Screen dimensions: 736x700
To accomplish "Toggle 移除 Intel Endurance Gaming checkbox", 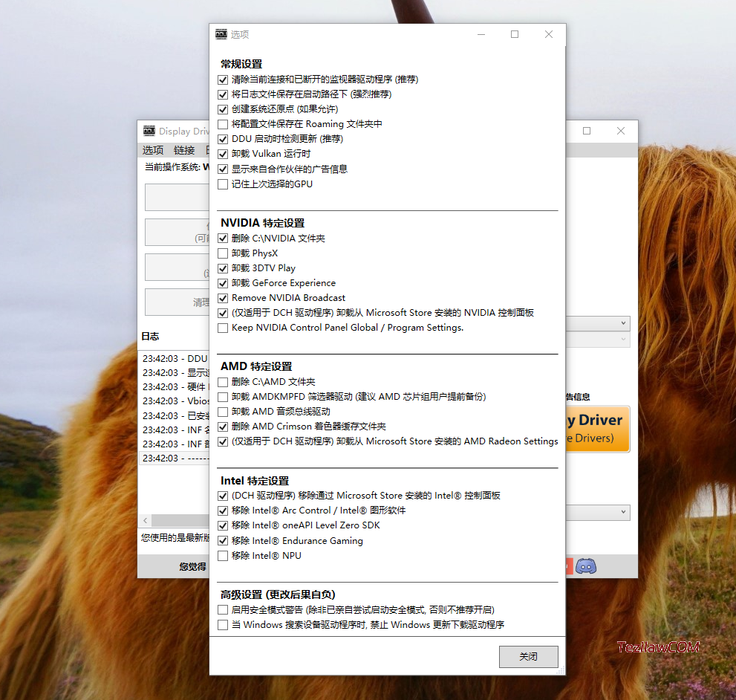I will pos(223,541).
